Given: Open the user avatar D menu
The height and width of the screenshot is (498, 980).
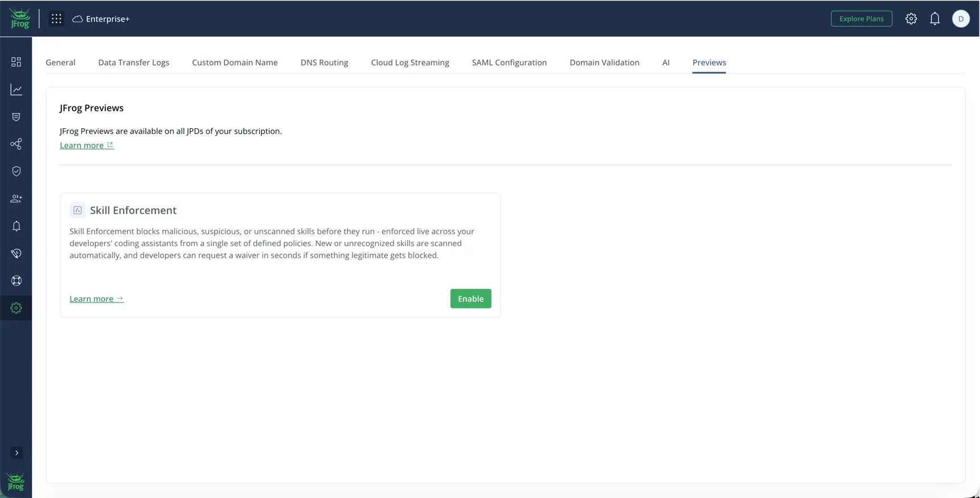Looking at the screenshot, I should pos(961,19).
